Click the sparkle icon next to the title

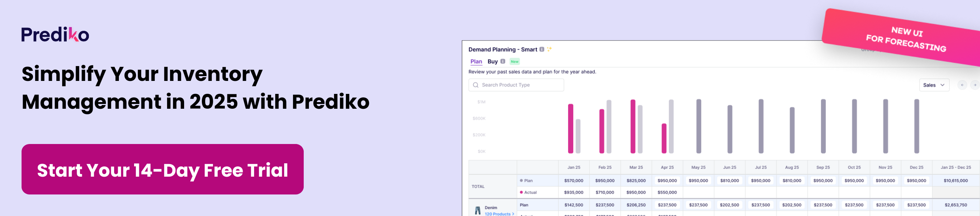(x=549, y=49)
